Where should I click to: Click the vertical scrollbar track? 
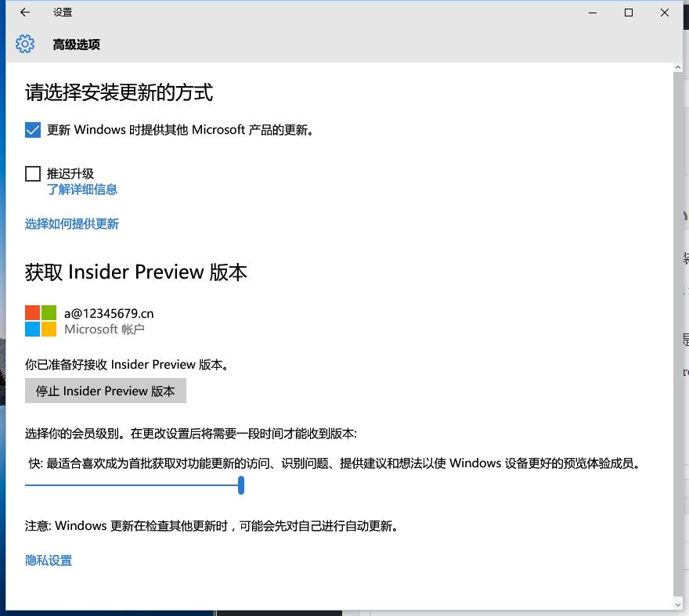point(677,336)
